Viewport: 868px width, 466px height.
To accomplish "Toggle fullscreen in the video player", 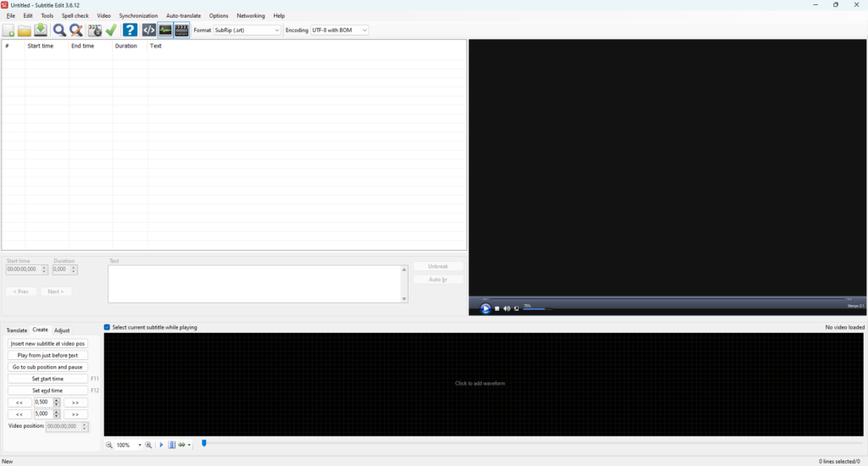I will (x=516, y=308).
